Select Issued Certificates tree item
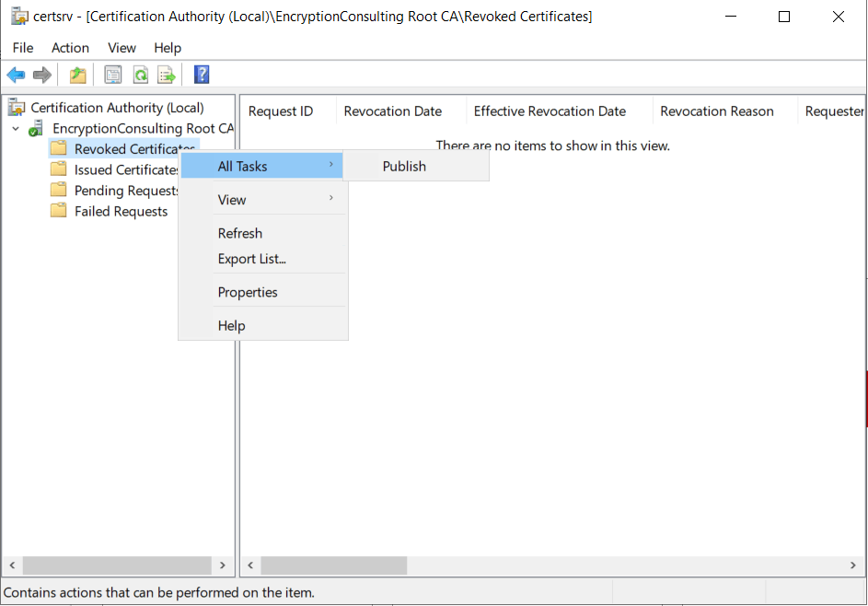The image size is (868, 606). point(126,169)
